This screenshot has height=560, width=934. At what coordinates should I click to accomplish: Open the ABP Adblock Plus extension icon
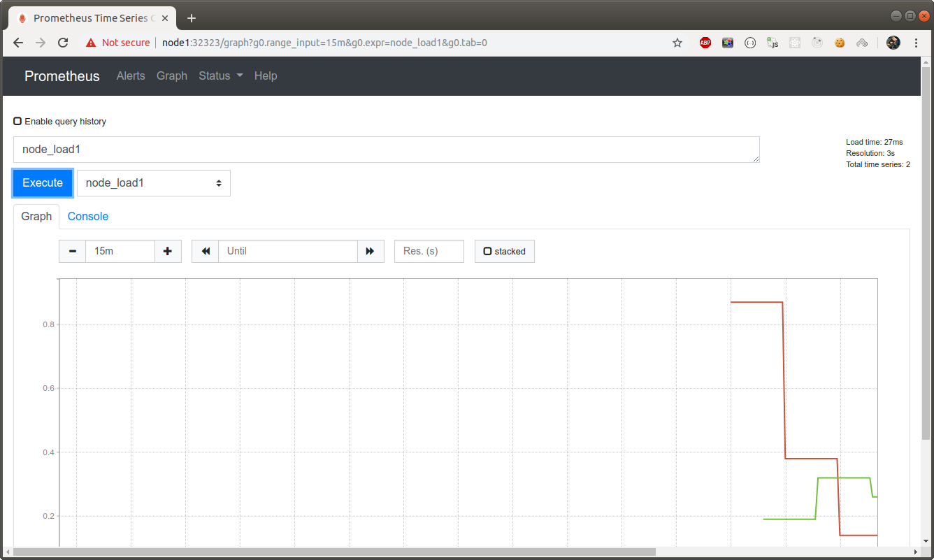point(705,43)
